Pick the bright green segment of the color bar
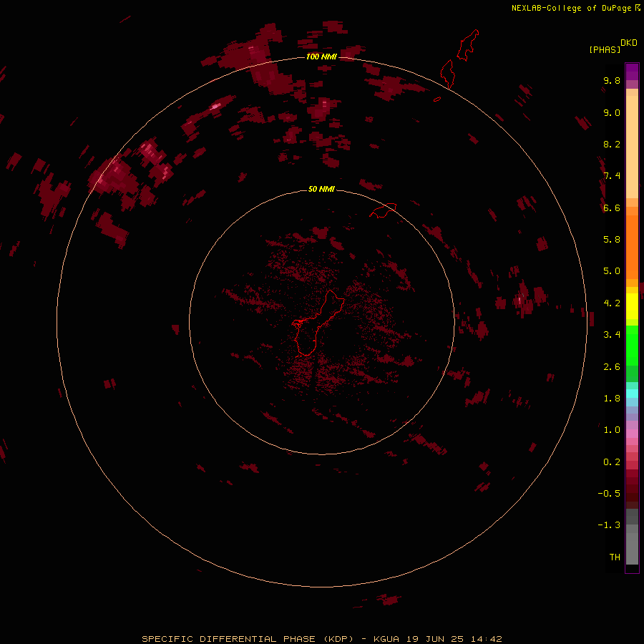Image resolution: width=644 pixels, height=644 pixels. [632, 346]
